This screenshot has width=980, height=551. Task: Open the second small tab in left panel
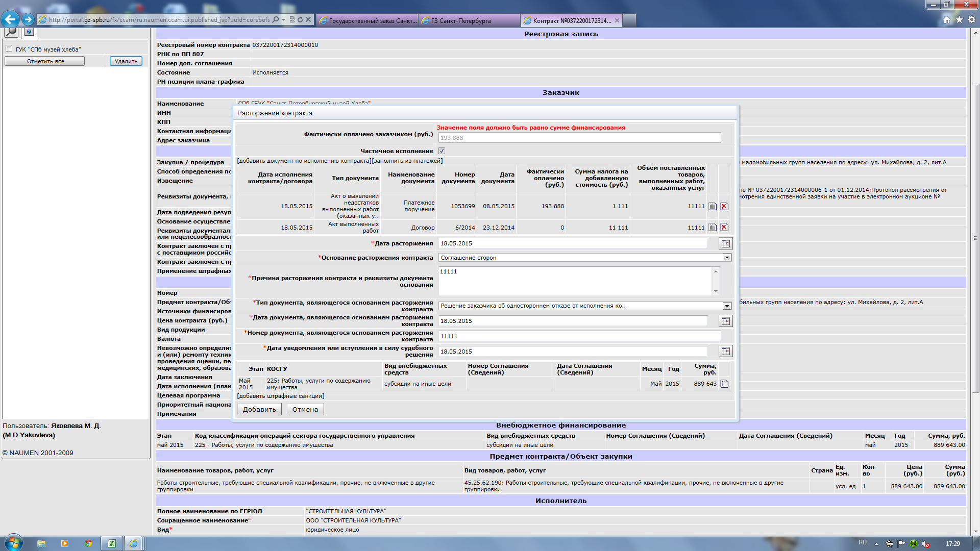tap(29, 32)
